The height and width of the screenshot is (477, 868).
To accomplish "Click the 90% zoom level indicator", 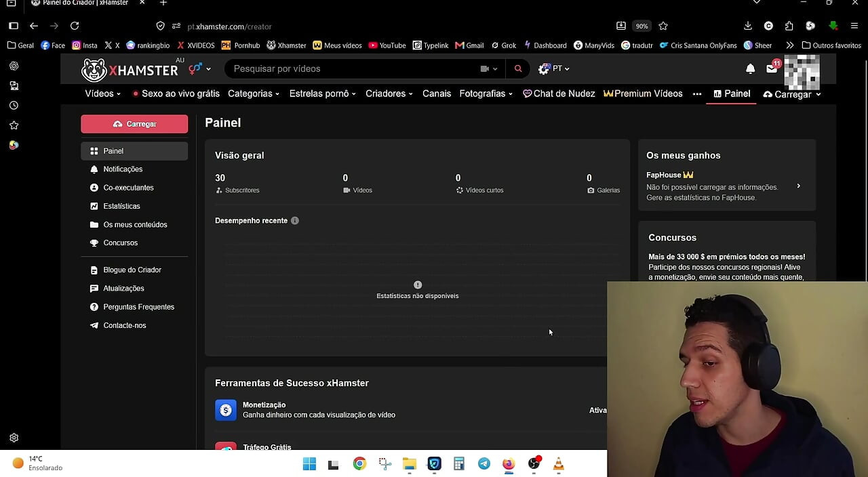I will pos(642,26).
